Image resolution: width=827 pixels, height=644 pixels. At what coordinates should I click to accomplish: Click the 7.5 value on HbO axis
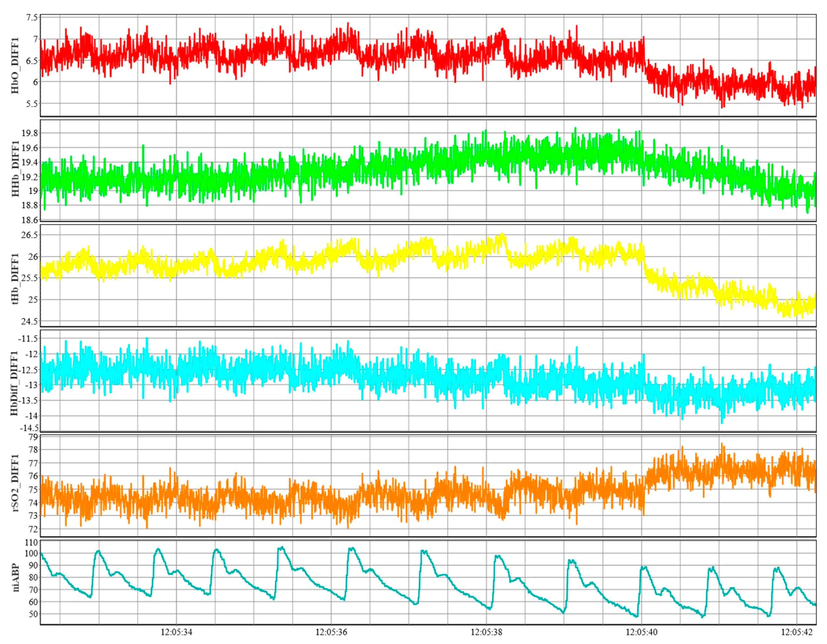pyautogui.click(x=32, y=18)
